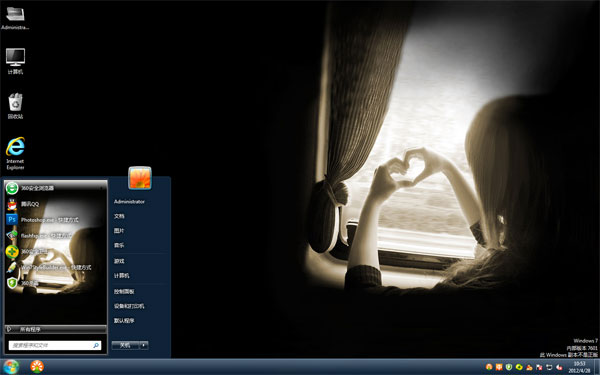Open the Administrator user folder link
The image size is (600, 375).
[x=129, y=202]
